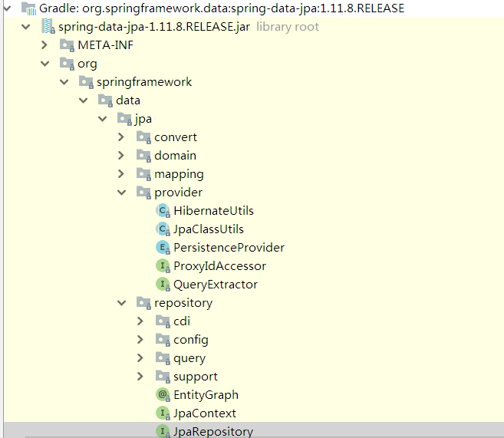Expand the cdi package
The width and height of the screenshot is (504, 438).
point(140,321)
